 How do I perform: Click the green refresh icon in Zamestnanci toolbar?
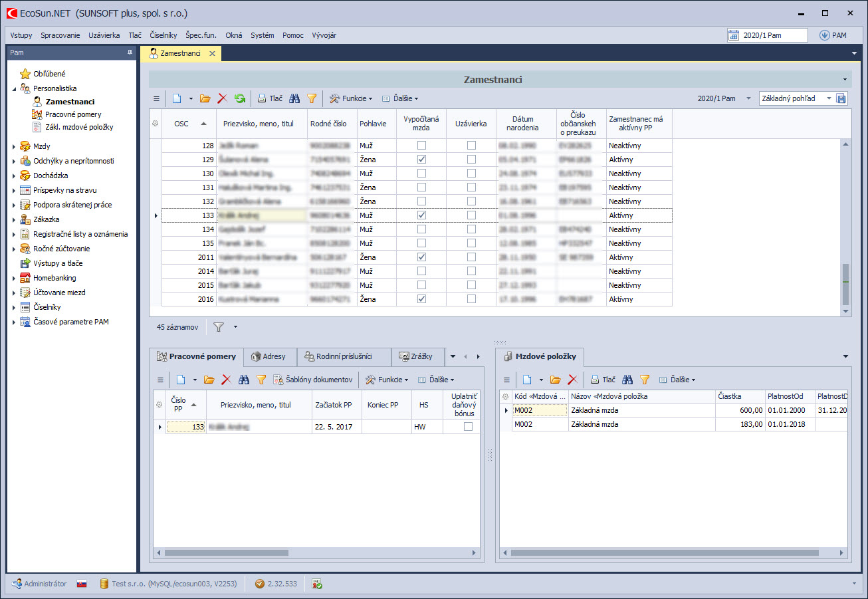[240, 98]
